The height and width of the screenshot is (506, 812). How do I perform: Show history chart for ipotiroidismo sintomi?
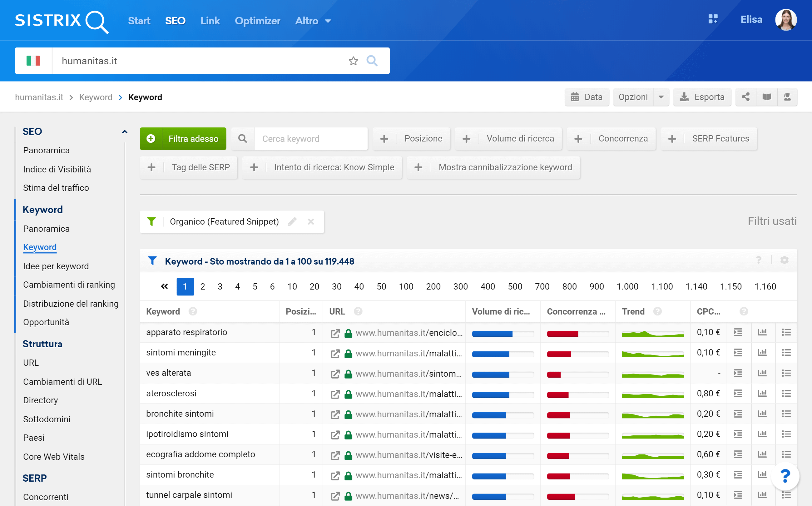(762, 434)
